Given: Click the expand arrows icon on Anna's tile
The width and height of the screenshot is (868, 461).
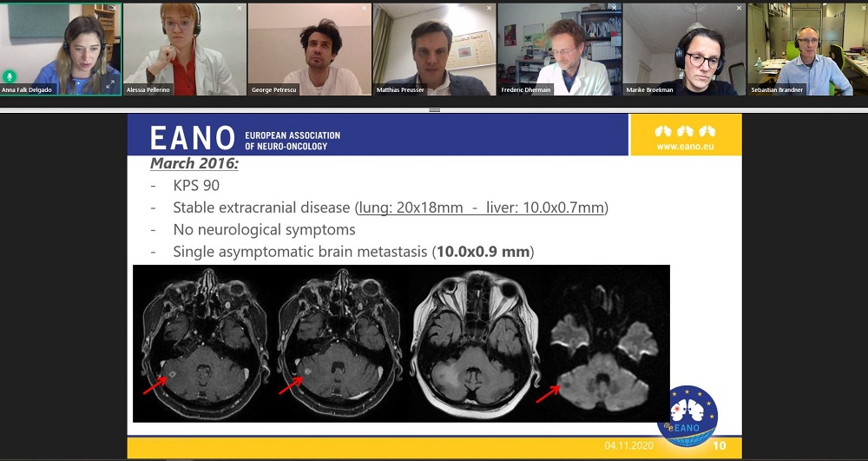Looking at the screenshot, I should pyautogui.click(x=110, y=84).
